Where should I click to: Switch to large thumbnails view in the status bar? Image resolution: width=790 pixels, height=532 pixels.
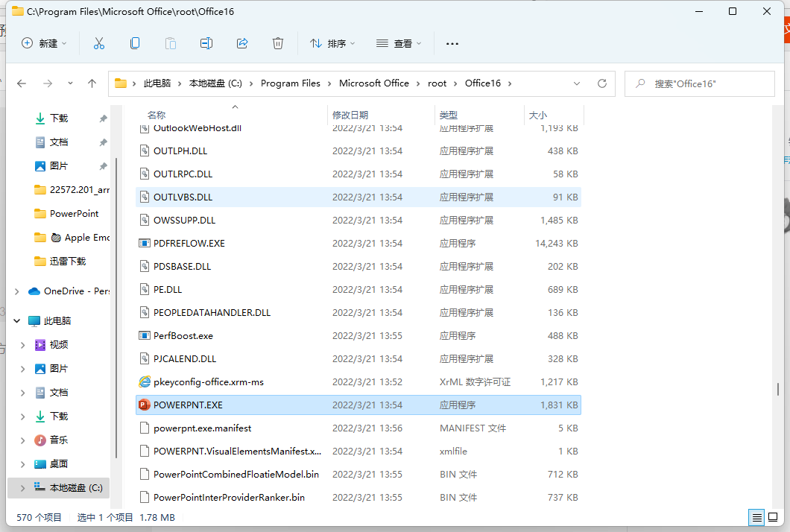pos(773,517)
